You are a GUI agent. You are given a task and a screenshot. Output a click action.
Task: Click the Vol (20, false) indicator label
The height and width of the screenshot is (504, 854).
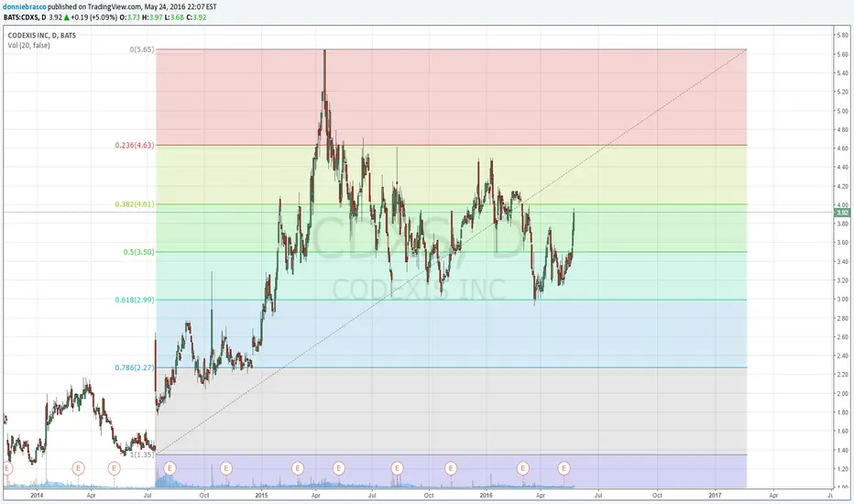[x=29, y=45]
